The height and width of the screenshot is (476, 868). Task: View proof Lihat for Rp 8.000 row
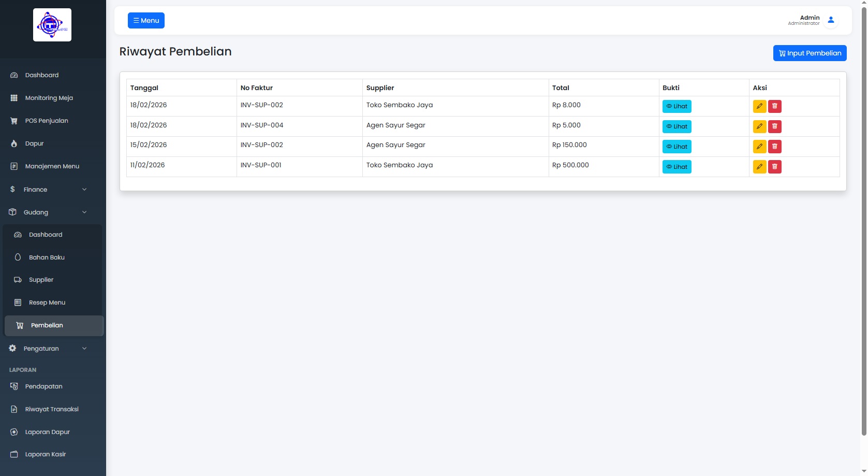pyautogui.click(x=676, y=106)
